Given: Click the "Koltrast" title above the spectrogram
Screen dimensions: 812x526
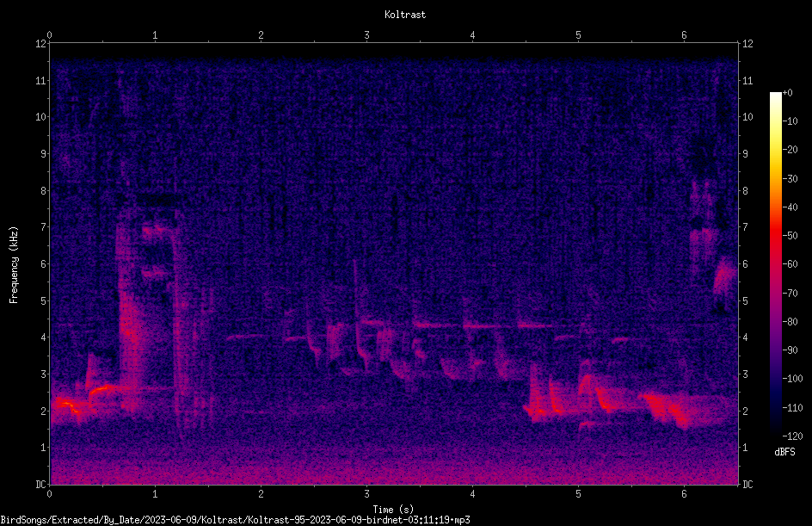Looking at the screenshot, I should (x=405, y=15).
